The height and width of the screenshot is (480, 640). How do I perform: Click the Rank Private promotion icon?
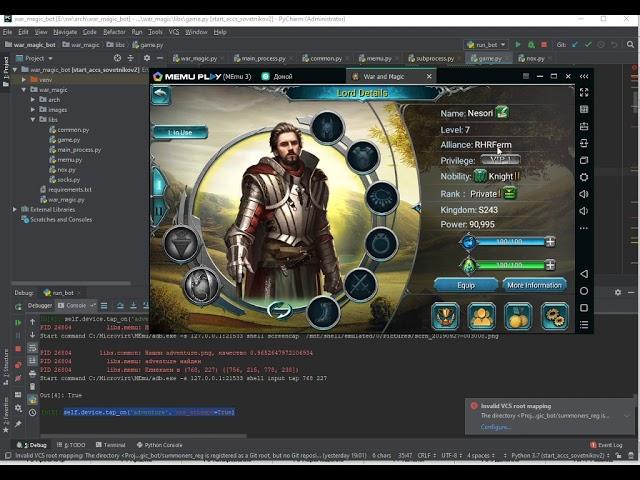(510, 193)
